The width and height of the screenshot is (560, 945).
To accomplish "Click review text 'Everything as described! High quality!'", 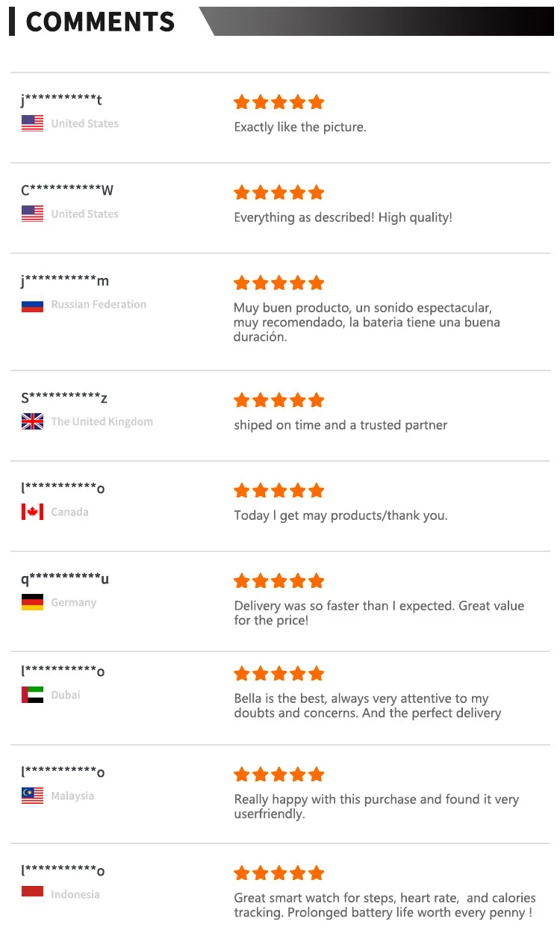I will point(343,217).
